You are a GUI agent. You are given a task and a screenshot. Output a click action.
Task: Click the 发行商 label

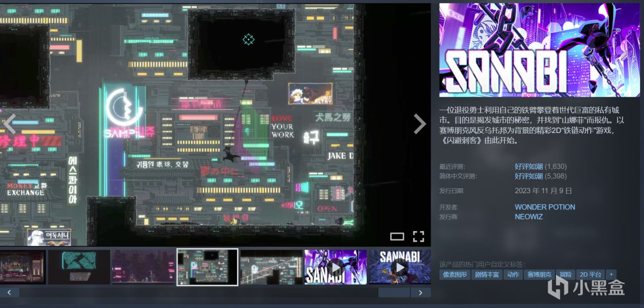449,217
